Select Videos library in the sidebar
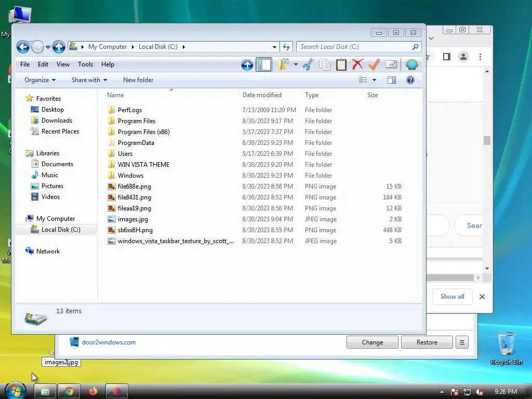This screenshot has width=532, height=399. (x=46, y=197)
